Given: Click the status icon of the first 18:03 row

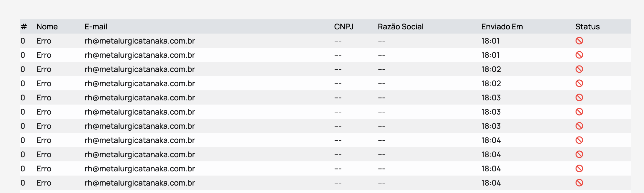Looking at the screenshot, I should (x=579, y=97).
